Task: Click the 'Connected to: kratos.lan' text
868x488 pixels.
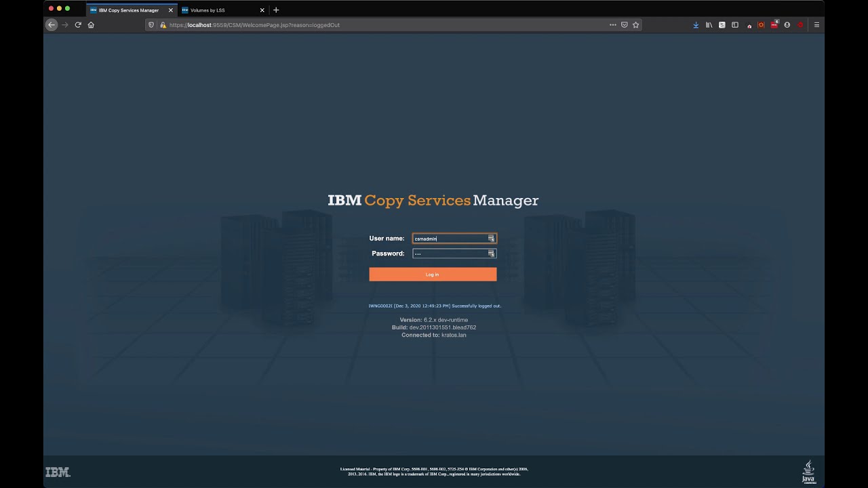Action: coord(434,335)
